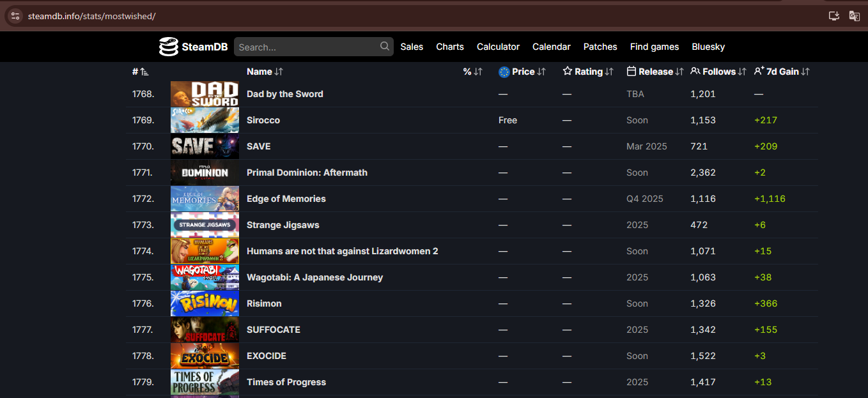Open Humans are not that against Lizardwomen 2
Viewport: 868px width, 398px height.
click(343, 251)
